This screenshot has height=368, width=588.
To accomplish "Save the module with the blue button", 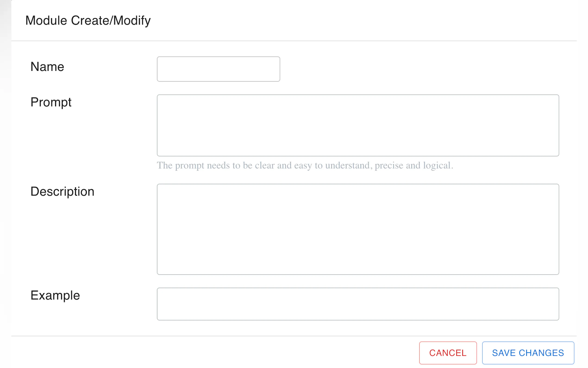I will coord(528,353).
